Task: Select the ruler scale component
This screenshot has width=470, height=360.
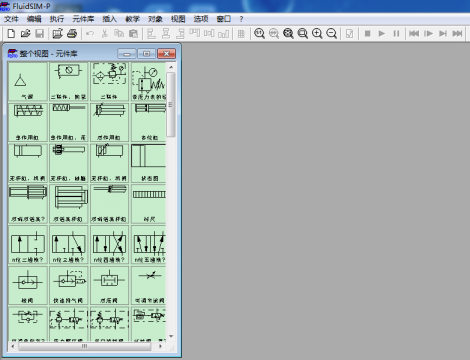Action: tap(149, 204)
